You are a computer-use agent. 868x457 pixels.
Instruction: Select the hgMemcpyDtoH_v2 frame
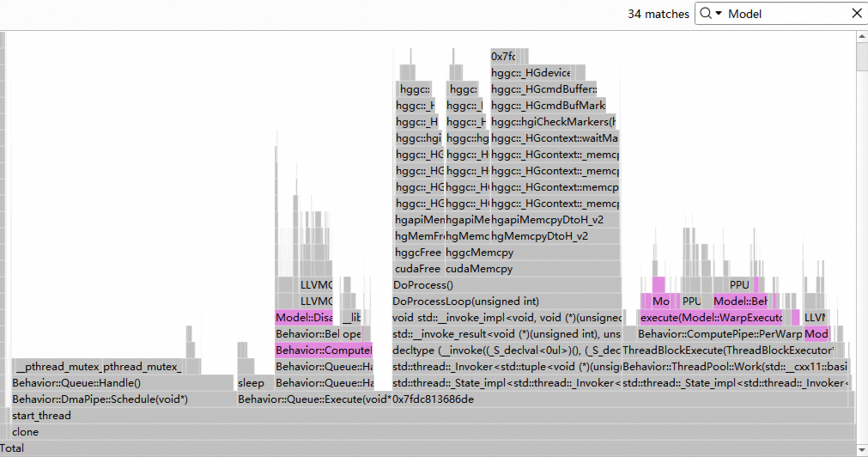pos(555,236)
